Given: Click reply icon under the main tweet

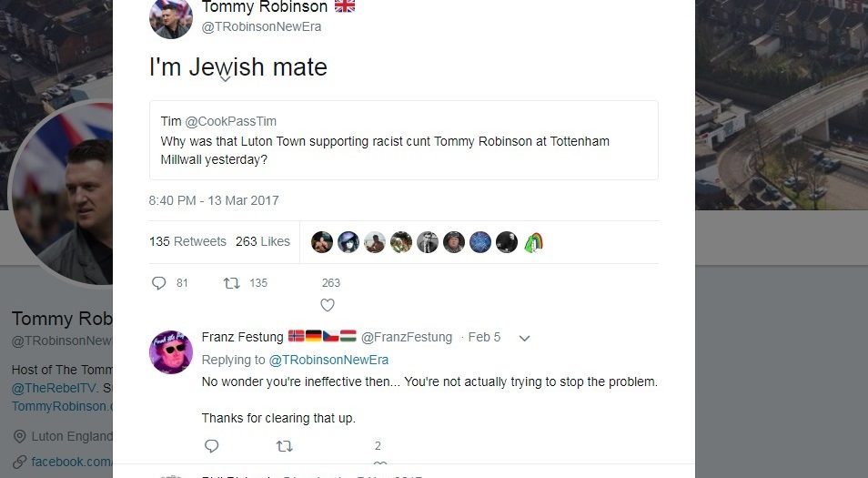Looking at the screenshot, I should pos(159,283).
